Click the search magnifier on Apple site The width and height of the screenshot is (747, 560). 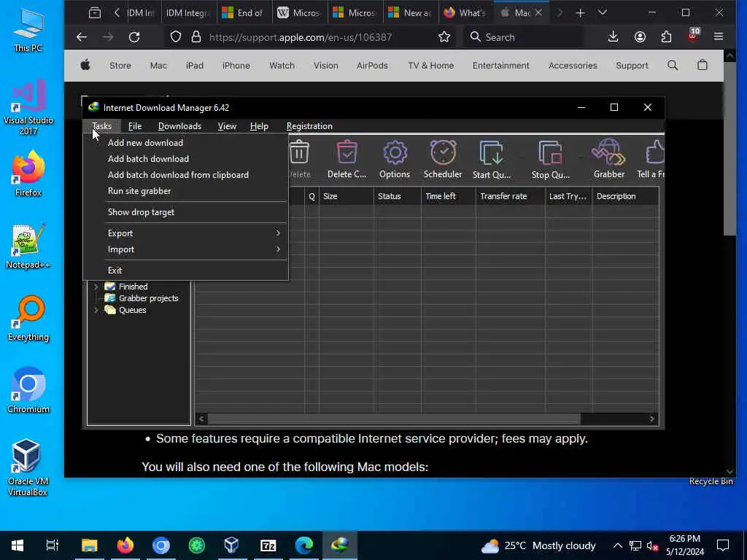(x=672, y=65)
